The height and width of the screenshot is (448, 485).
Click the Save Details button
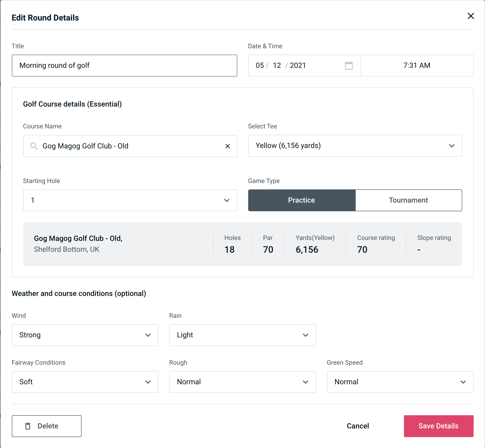pos(438,426)
